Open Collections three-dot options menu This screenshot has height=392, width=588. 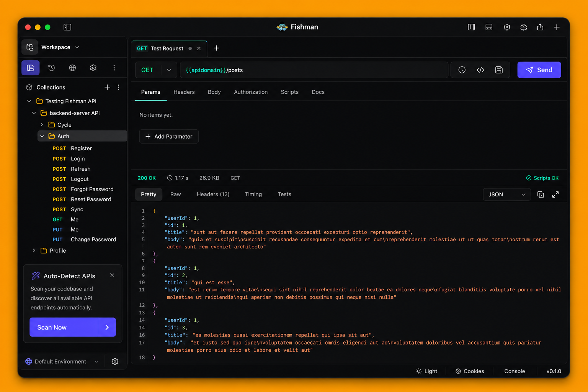pos(119,87)
